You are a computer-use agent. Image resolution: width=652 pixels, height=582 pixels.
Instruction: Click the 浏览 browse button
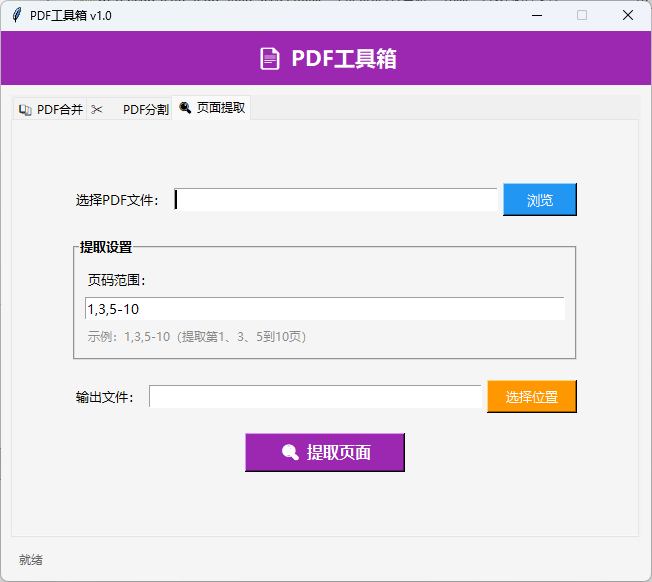coord(540,200)
